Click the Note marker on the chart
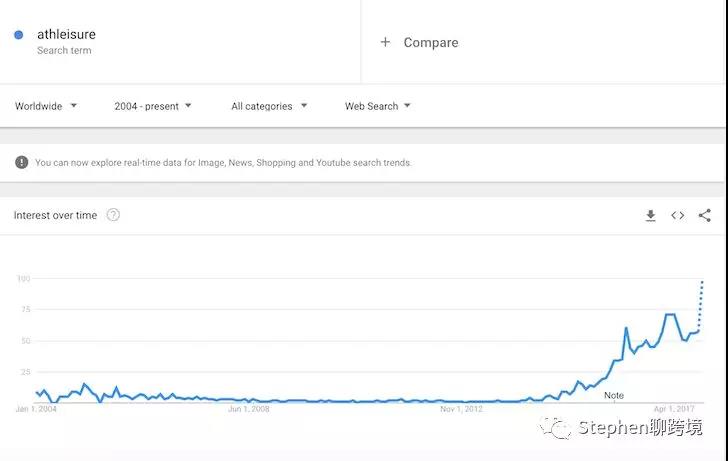 pyautogui.click(x=614, y=395)
